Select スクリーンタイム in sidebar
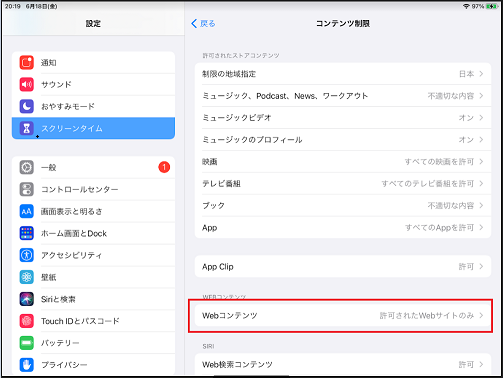Screen dimensions: 503x378 click(93, 128)
